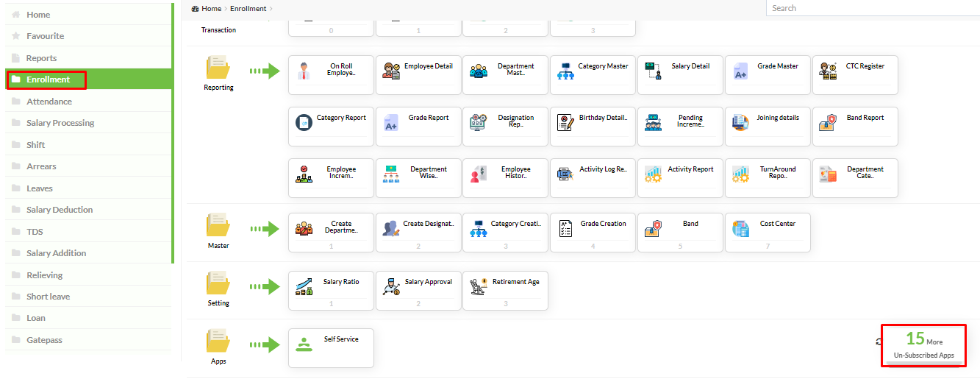Open the Band master tile
The height and width of the screenshot is (382, 980).
coord(681,233)
